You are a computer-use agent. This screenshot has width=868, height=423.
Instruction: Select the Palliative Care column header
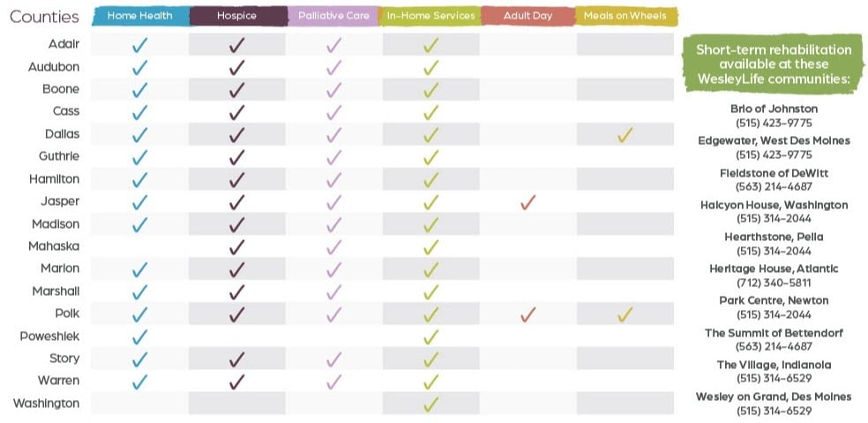(333, 16)
